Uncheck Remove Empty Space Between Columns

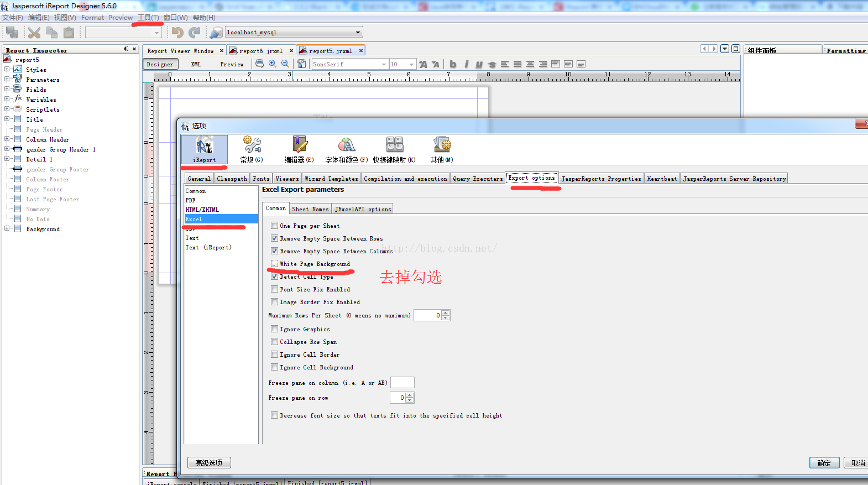click(274, 251)
